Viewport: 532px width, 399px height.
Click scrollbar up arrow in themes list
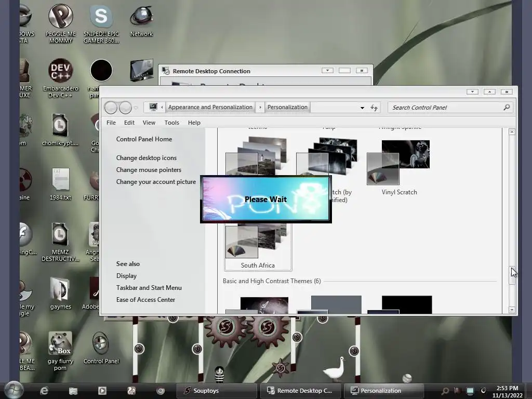click(512, 131)
